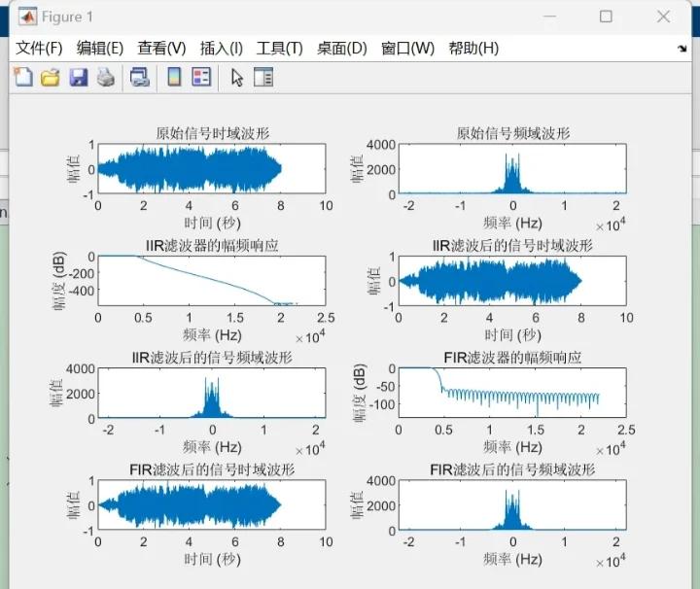The height and width of the screenshot is (589, 700).
Task: Click the 原始信号频域波形 plot title
Action: click(513, 133)
